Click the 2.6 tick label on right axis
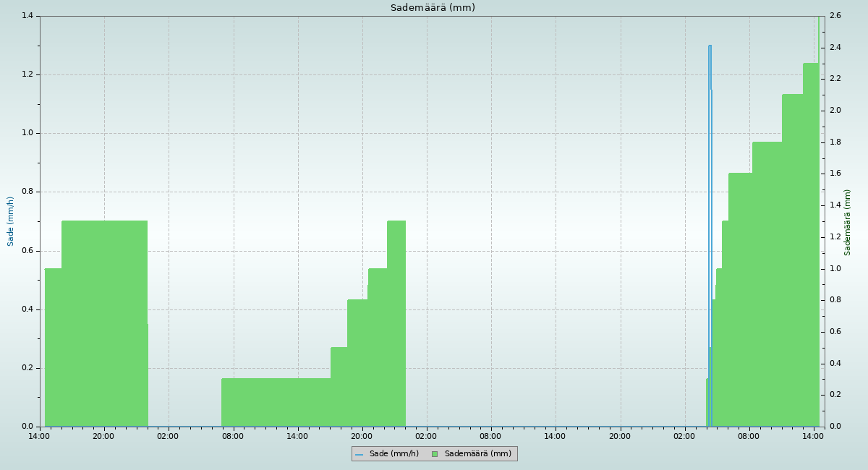 pyautogui.click(x=835, y=16)
